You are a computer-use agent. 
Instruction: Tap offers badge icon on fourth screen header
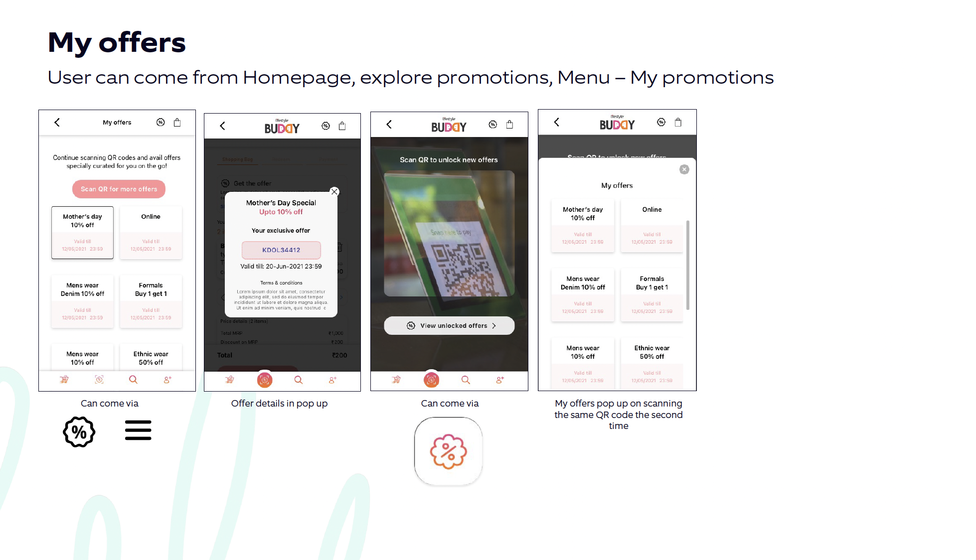[x=661, y=122]
